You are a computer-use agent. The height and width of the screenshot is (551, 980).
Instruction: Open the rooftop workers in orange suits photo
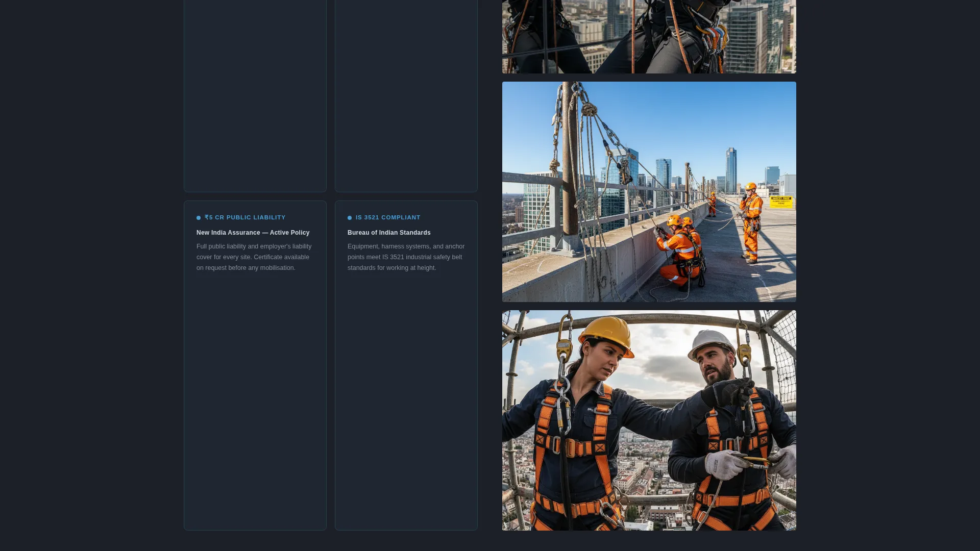tap(649, 192)
